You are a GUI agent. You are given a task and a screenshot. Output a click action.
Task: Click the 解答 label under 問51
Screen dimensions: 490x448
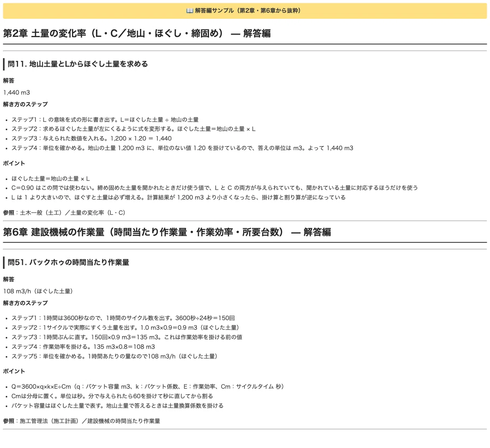[x=9, y=279]
